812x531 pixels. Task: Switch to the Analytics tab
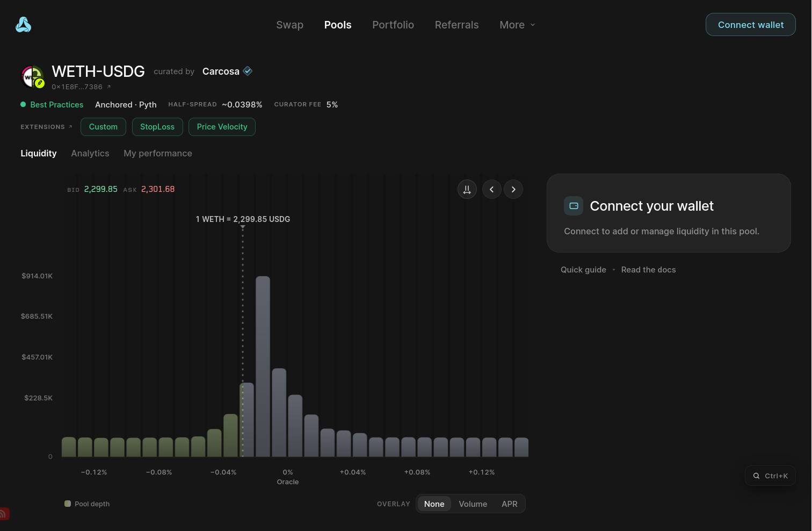click(x=90, y=153)
